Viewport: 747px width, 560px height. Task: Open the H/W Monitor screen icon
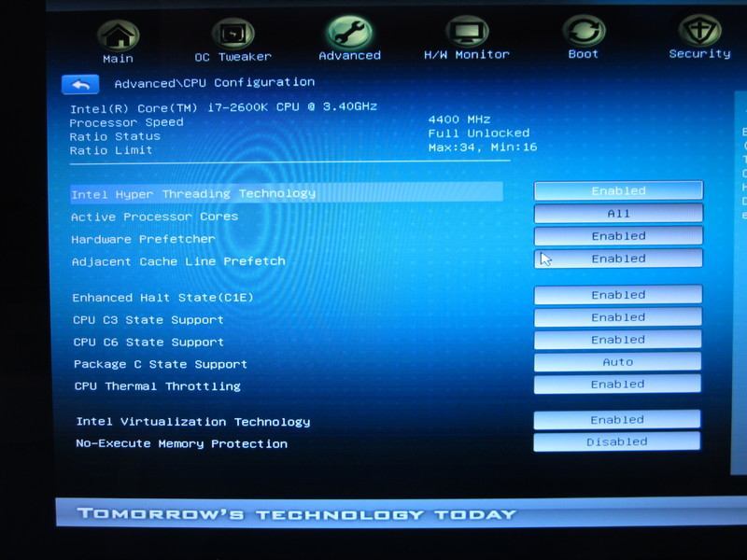point(467,31)
